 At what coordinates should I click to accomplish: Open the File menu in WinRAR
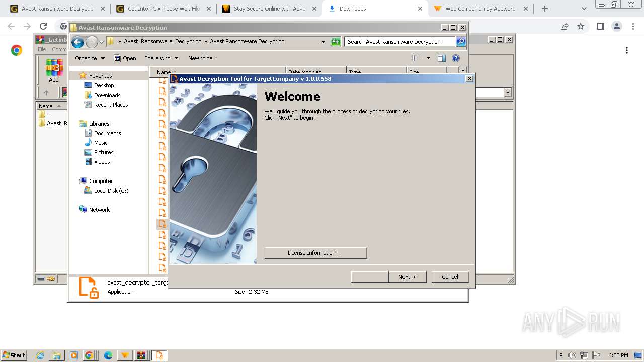[42, 49]
